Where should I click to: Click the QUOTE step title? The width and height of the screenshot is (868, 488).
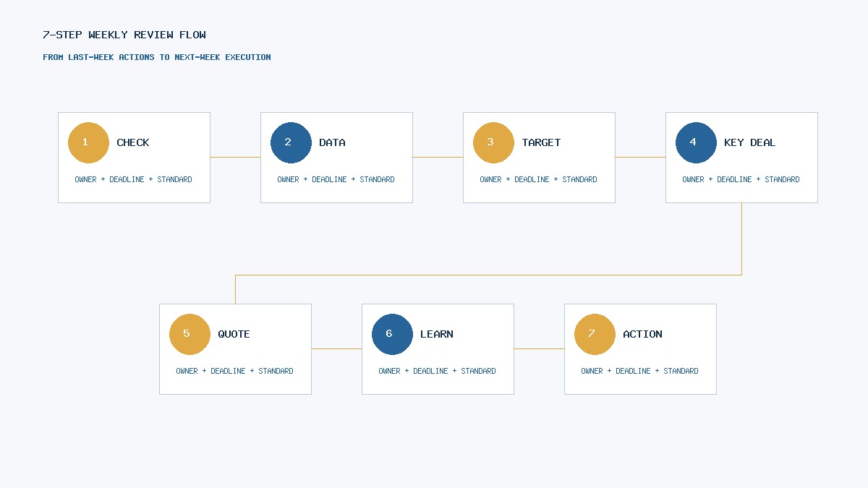(x=234, y=334)
